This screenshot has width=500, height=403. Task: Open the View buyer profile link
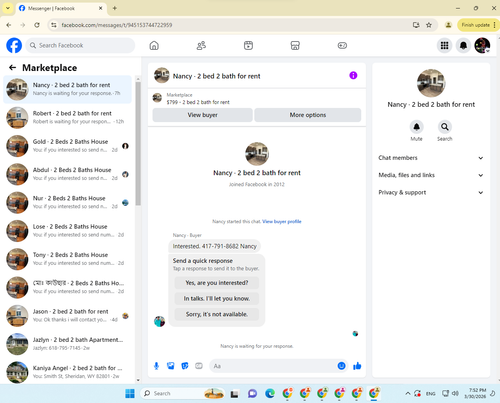tap(282, 221)
